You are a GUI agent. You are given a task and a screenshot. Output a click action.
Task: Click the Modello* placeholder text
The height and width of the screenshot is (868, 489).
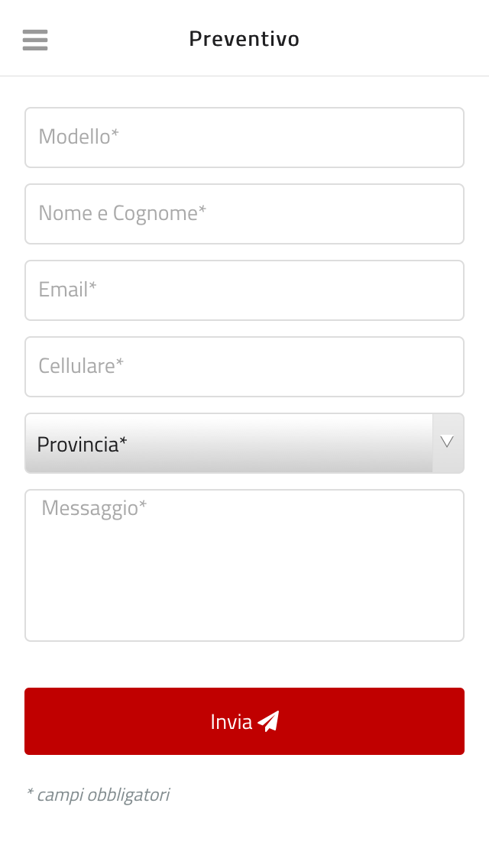point(79,137)
